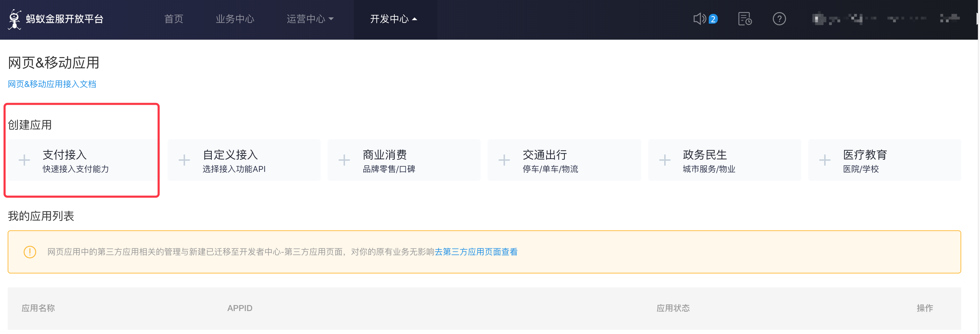Follow the 去第三方应用页面查看 link

coord(476,252)
